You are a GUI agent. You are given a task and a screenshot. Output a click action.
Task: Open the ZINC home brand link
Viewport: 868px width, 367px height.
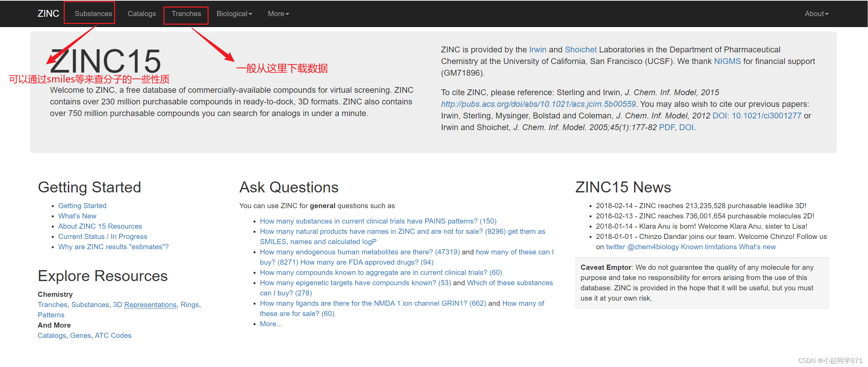(x=48, y=14)
